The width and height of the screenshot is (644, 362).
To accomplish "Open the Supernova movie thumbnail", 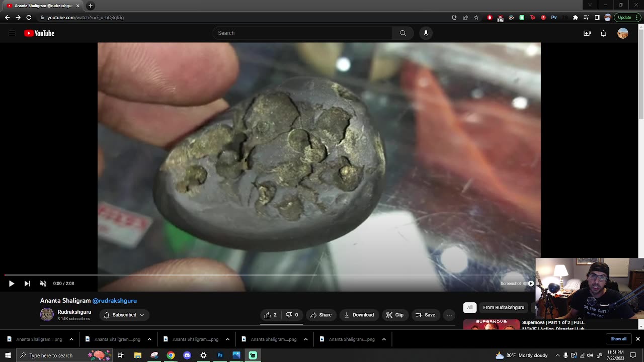I will [x=491, y=324].
